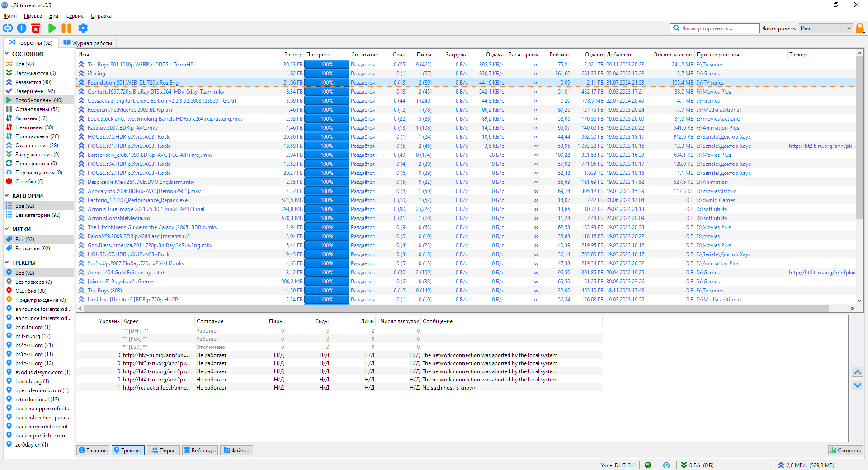Click the vertical scrollbar down arrow of torrent list
868x470 pixels.
(x=859, y=301)
